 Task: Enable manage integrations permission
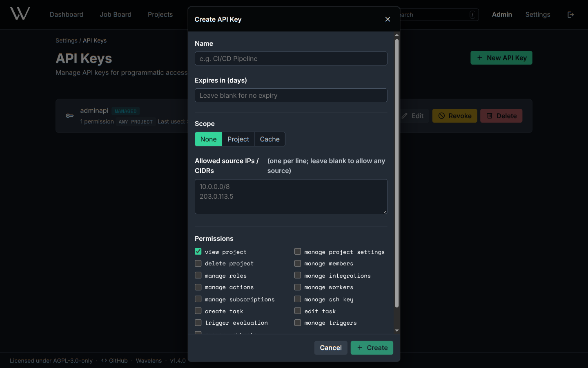(x=298, y=275)
